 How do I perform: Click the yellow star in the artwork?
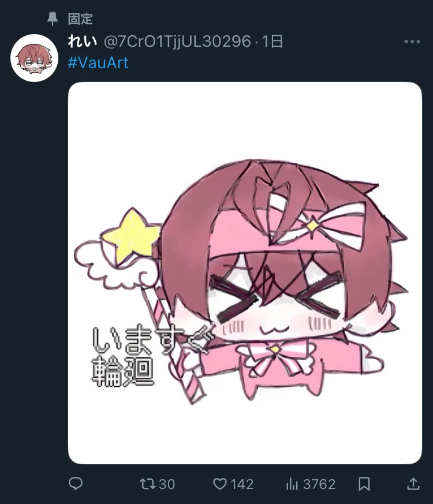(x=130, y=234)
